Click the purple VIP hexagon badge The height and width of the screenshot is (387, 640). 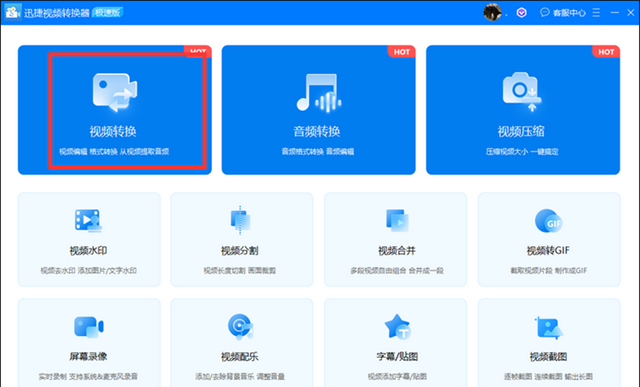(x=521, y=13)
